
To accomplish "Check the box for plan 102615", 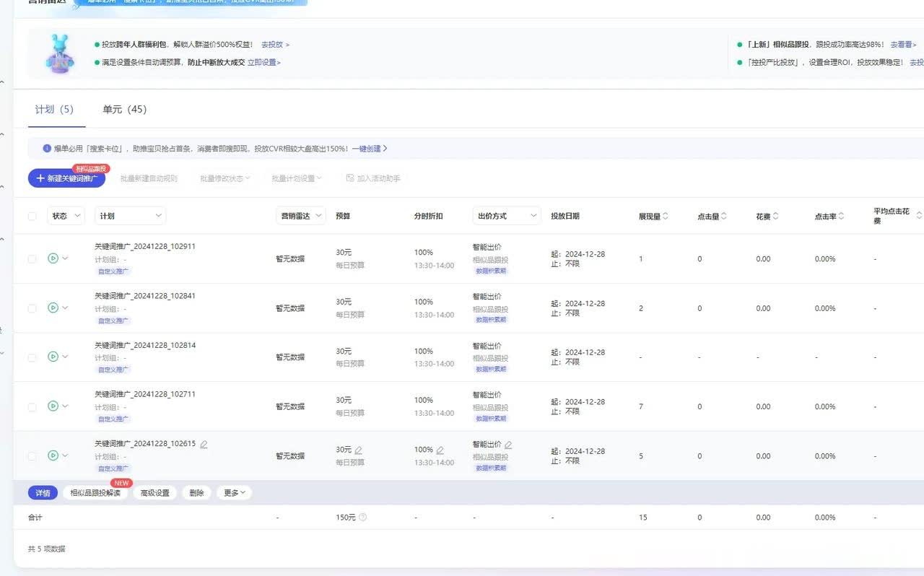I will (32, 456).
